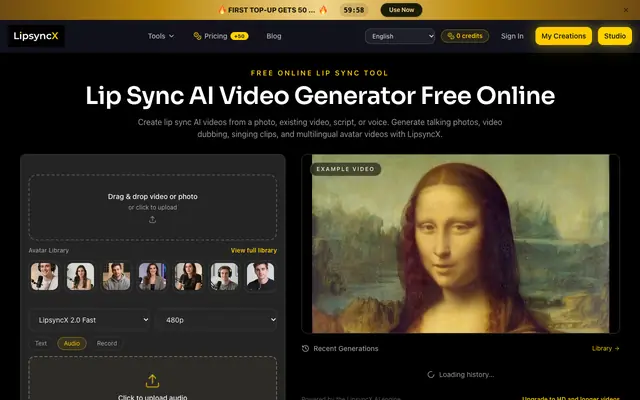Select the seventh avatar, man on white background
This screenshot has width=640, height=400.
click(x=260, y=276)
